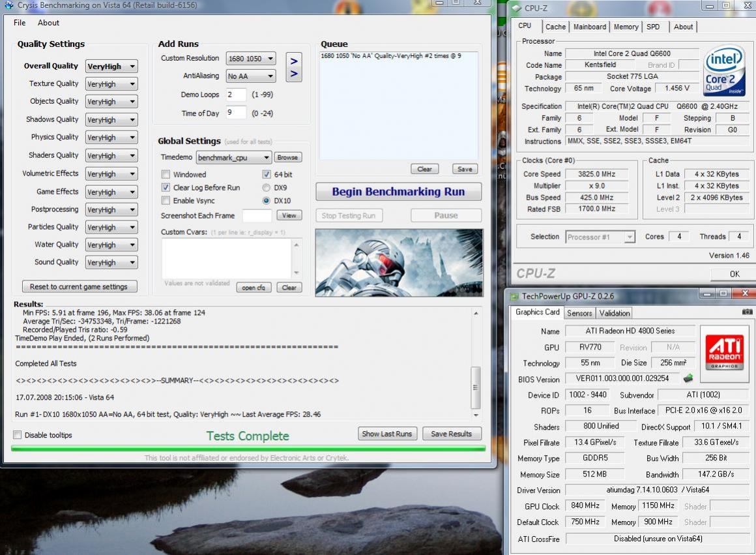This screenshot has width=756, height=555.
Task: Click the 'Tests Complete' status text
Action: pos(248,436)
